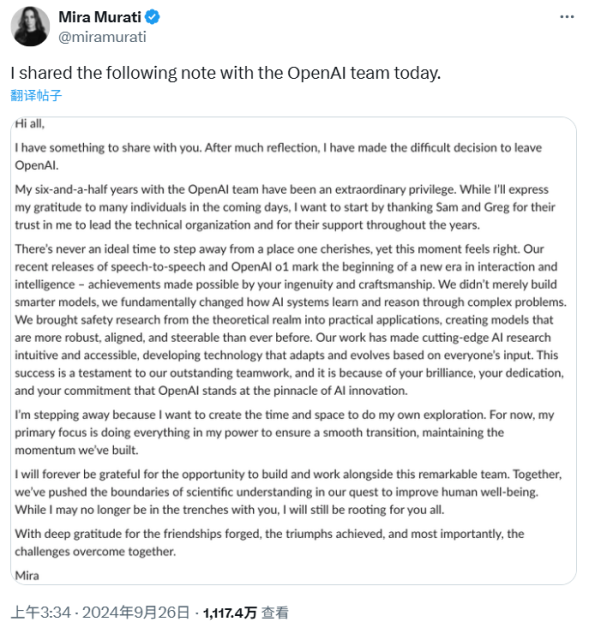Click the 上午3:34 post timestamp
The height and width of the screenshot is (635, 589).
[x=41, y=612]
